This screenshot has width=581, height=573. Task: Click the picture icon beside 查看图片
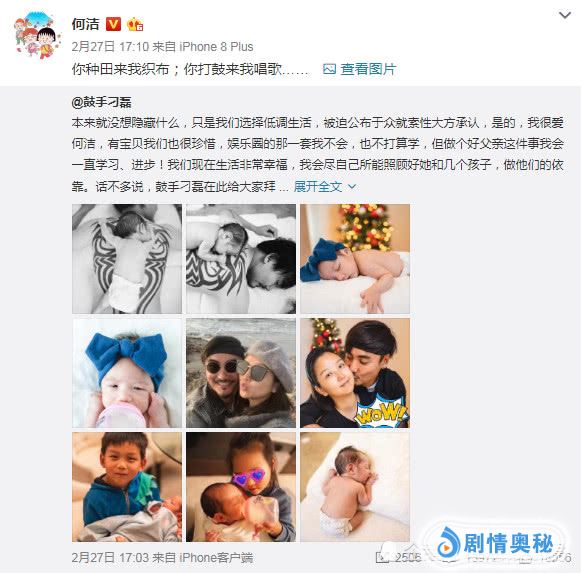point(329,69)
